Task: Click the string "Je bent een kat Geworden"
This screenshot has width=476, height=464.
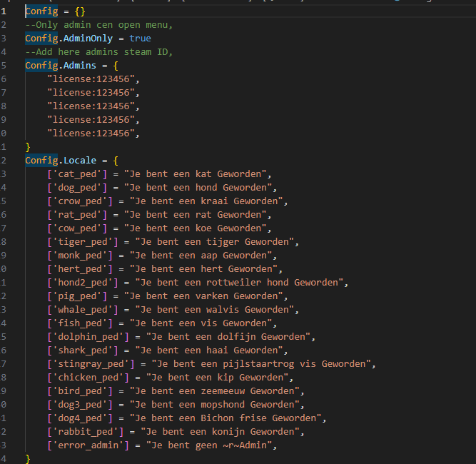Action: 196,174
